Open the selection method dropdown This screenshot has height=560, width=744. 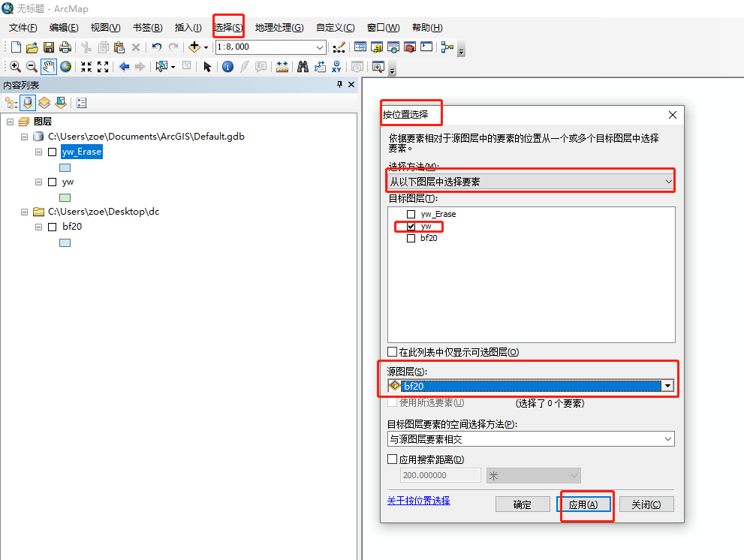531,182
